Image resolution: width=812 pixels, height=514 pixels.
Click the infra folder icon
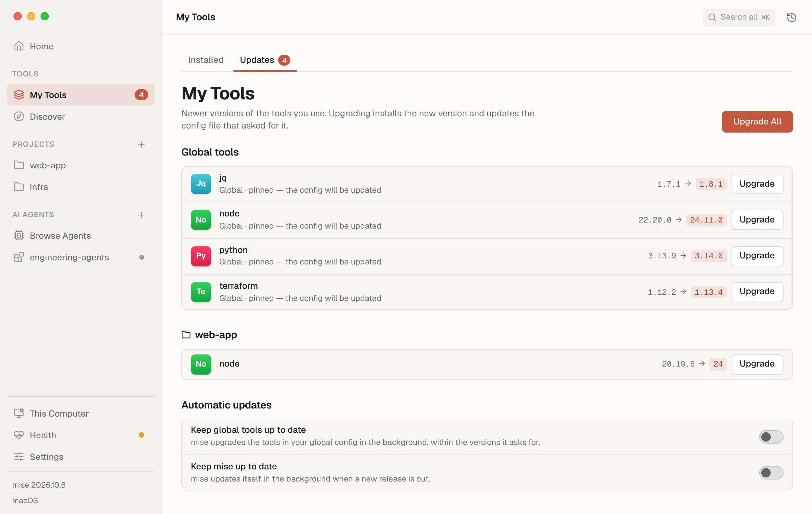point(19,187)
